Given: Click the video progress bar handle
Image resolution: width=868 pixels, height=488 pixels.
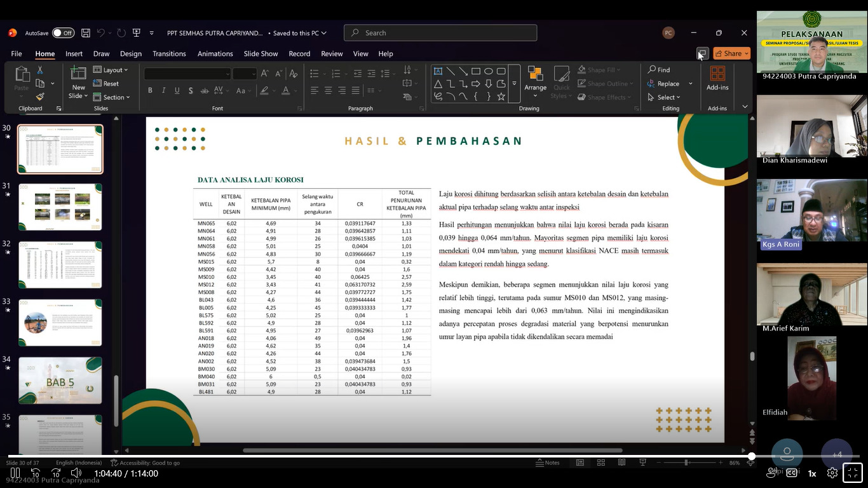Looking at the screenshot, I should click(752, 456).
